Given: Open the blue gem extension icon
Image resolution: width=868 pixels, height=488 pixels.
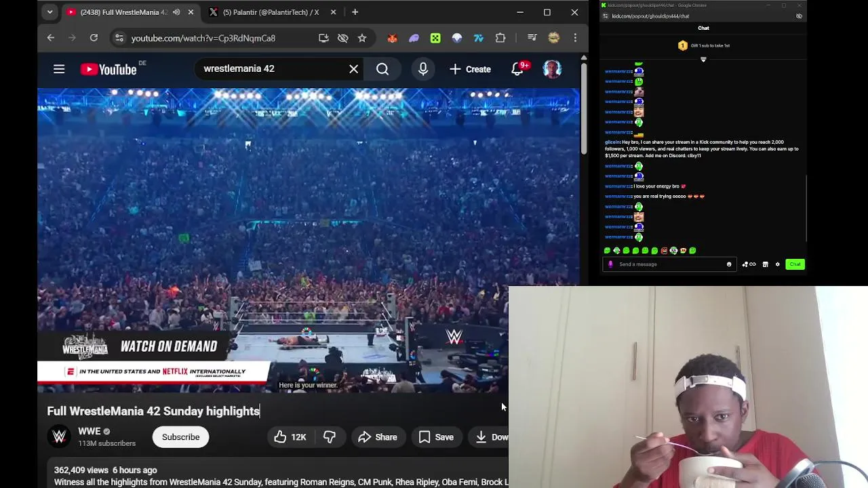Looking at the screenshot, I should point(457,38).
